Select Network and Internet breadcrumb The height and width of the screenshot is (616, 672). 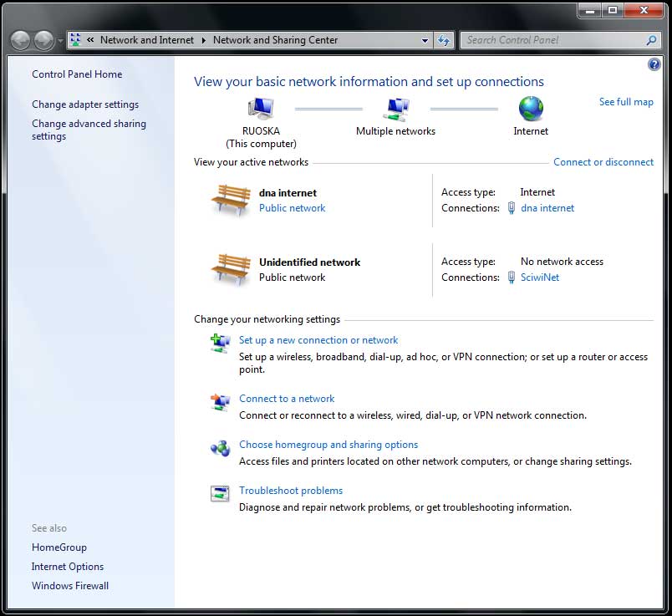pos(146,40)
